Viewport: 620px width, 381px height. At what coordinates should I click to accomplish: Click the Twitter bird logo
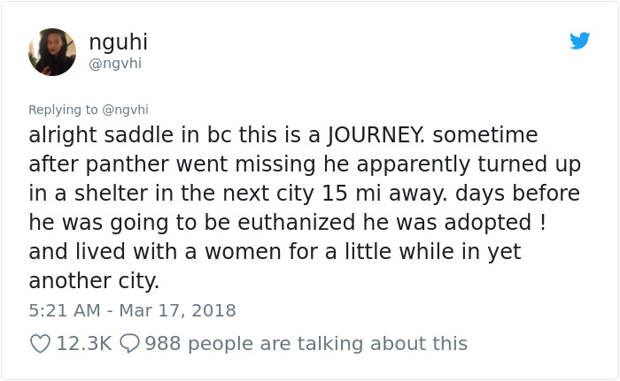click(x=580, y=41)
